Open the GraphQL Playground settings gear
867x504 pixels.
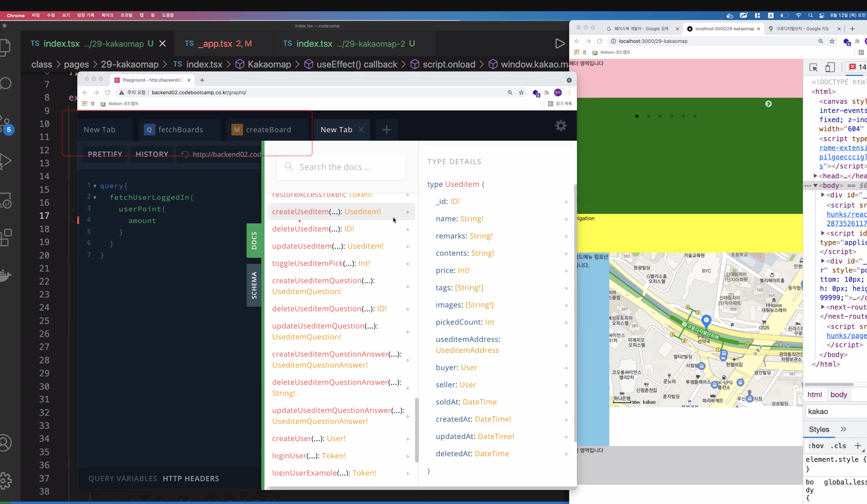[x=560, y=126]
